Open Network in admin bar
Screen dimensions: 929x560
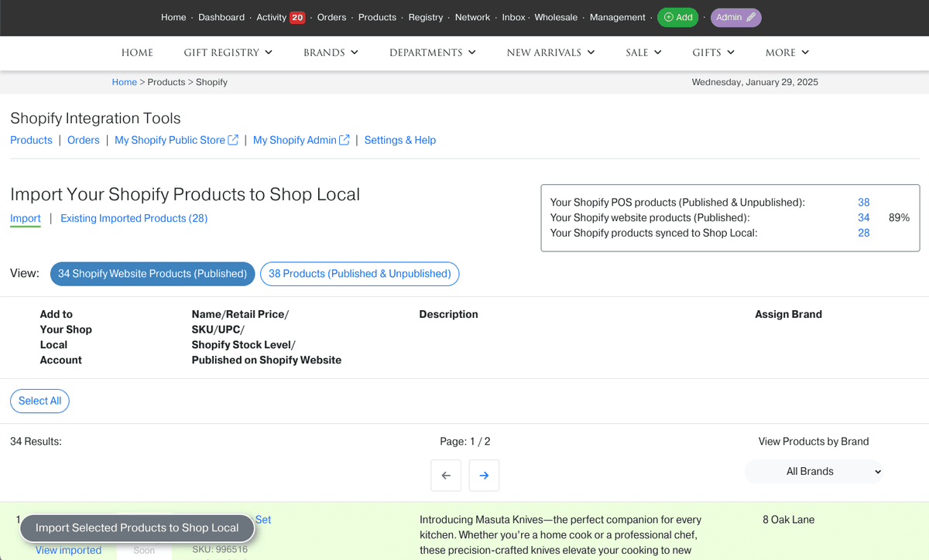[x=472, y=17]
